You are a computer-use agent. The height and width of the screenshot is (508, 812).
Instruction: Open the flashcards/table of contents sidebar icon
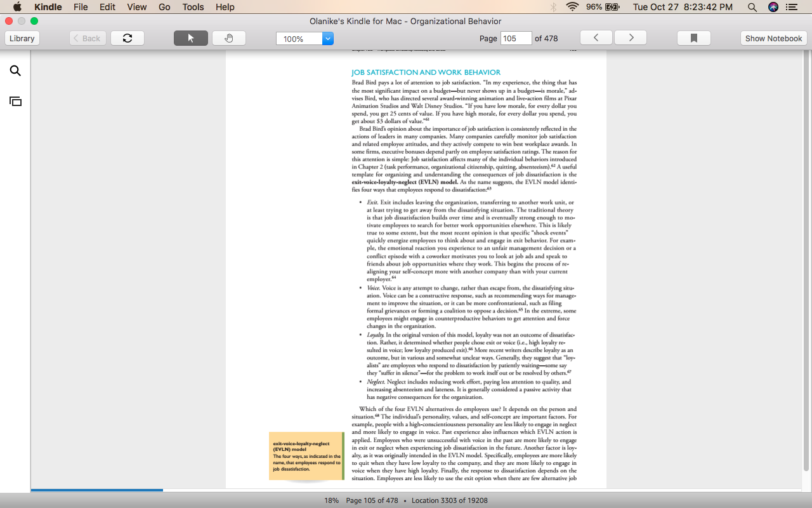coord(15,101)
